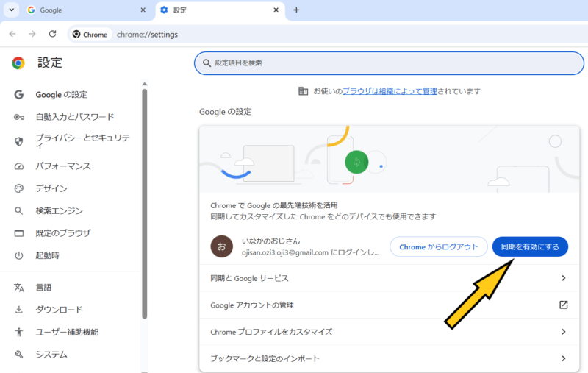588x373 pixels.
Task: Click account email ojisan.ozi3.oji3@gmail.com text
Action: [x=285, y=252]
